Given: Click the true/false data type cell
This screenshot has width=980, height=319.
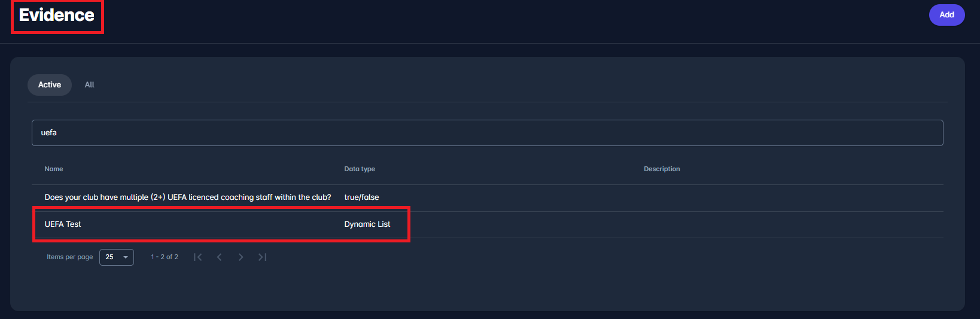Looking at the screenshot, I should (x=361, y=198).
